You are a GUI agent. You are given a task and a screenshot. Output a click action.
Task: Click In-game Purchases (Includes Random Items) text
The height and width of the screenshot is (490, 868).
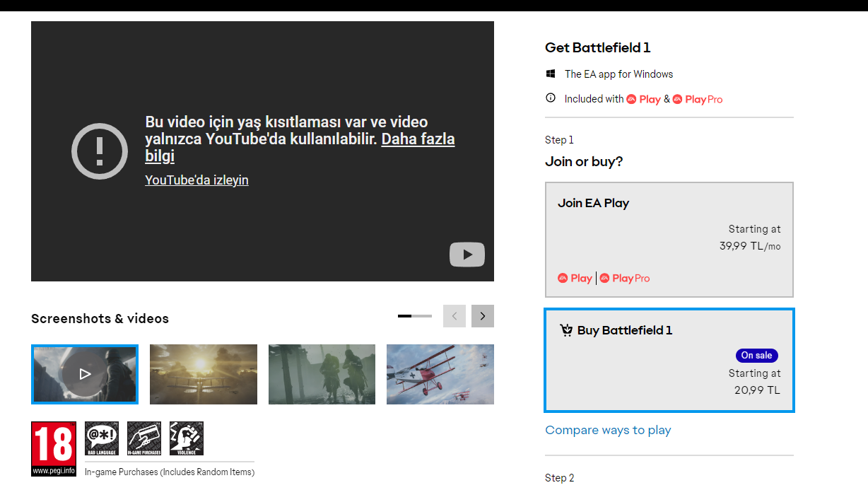[x=170, y=472]
